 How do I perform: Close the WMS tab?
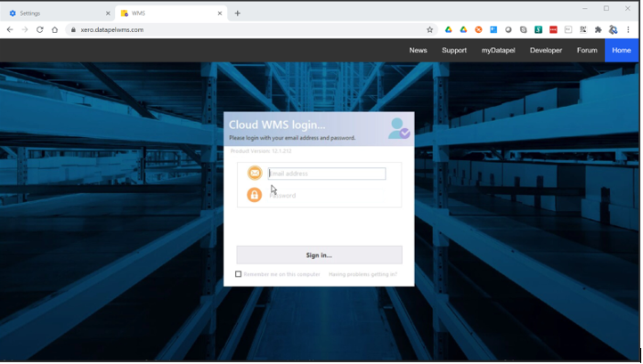219,13
